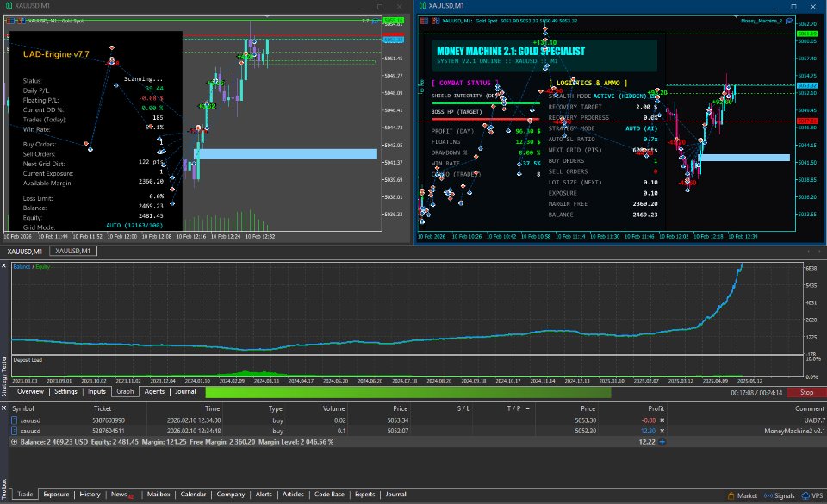Image resolution: width=827 pixels, height=504 pixels.
Task: Click the chart icon in the XAUUSD,M1 title bar
Action: click(x=422, y=5)
